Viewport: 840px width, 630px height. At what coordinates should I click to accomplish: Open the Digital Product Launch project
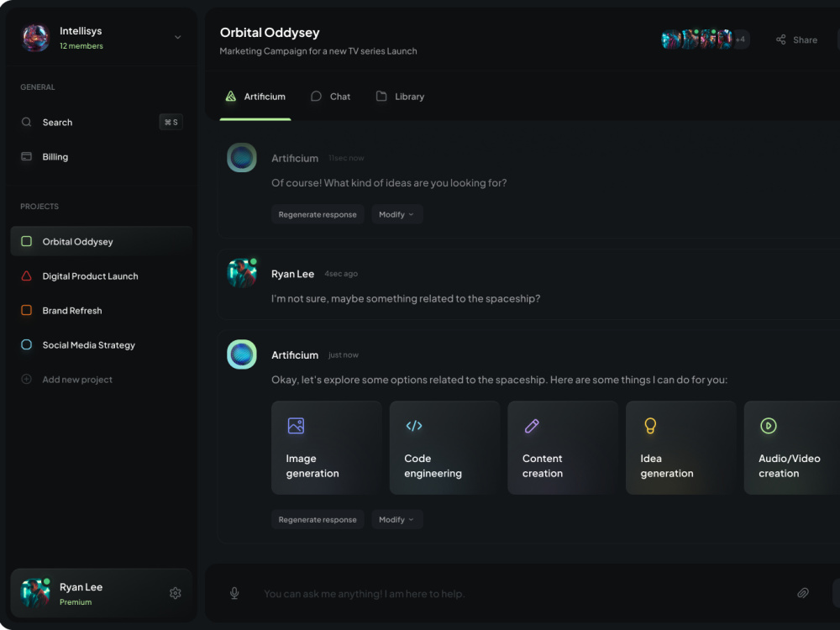click(102, 276)
